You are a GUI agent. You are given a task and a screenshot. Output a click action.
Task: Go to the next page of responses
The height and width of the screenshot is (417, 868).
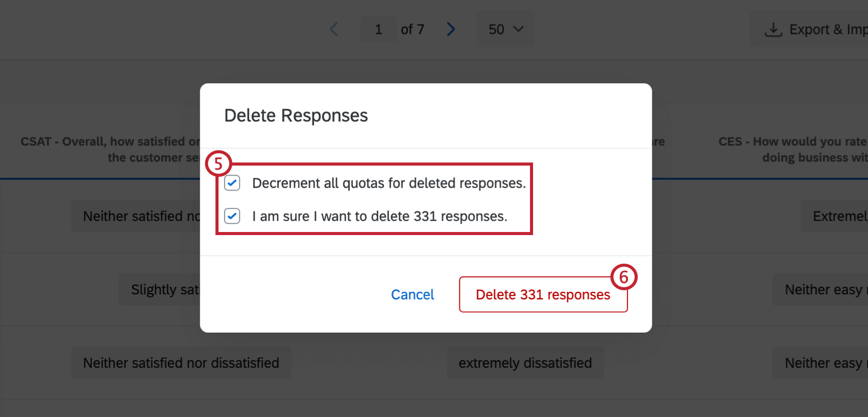[x=451, y=29]
